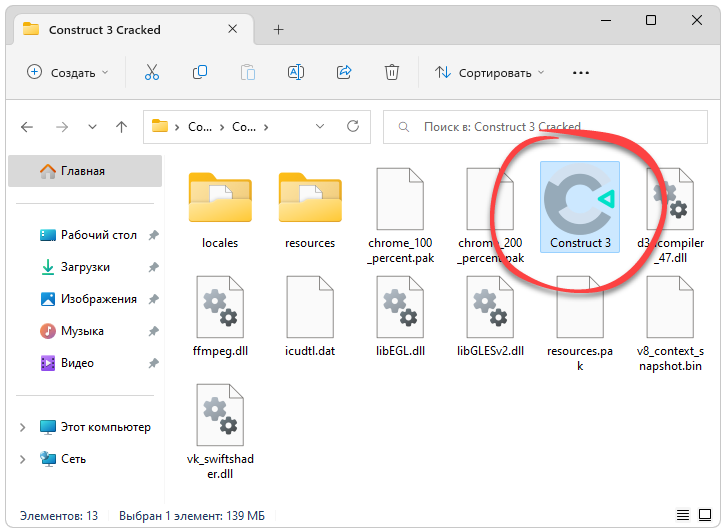Click the Share icon in toolbar

click(x=344, y=73)
